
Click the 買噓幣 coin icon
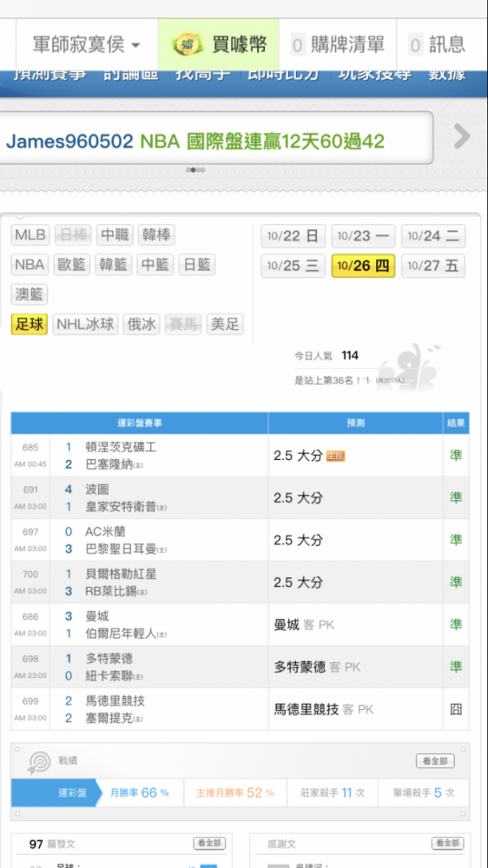coord(188,45)
